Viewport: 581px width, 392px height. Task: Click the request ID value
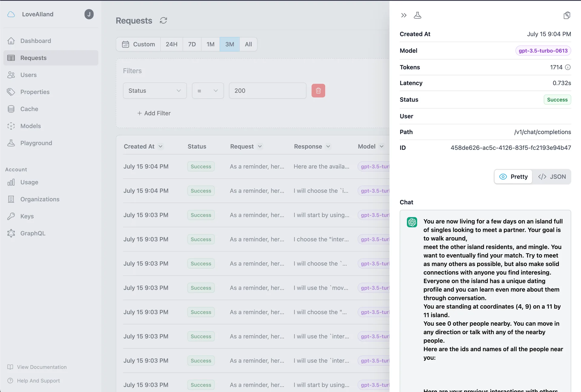point(511,148)
